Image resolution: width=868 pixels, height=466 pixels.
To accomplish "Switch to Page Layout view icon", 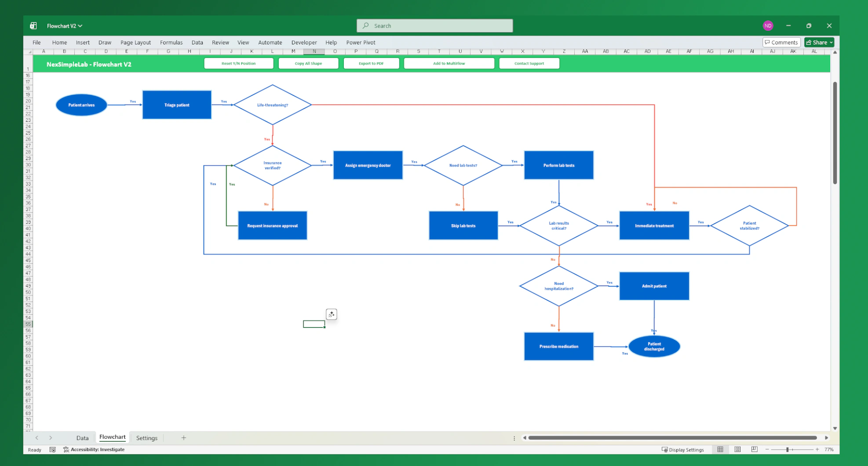I will (737, 449).
